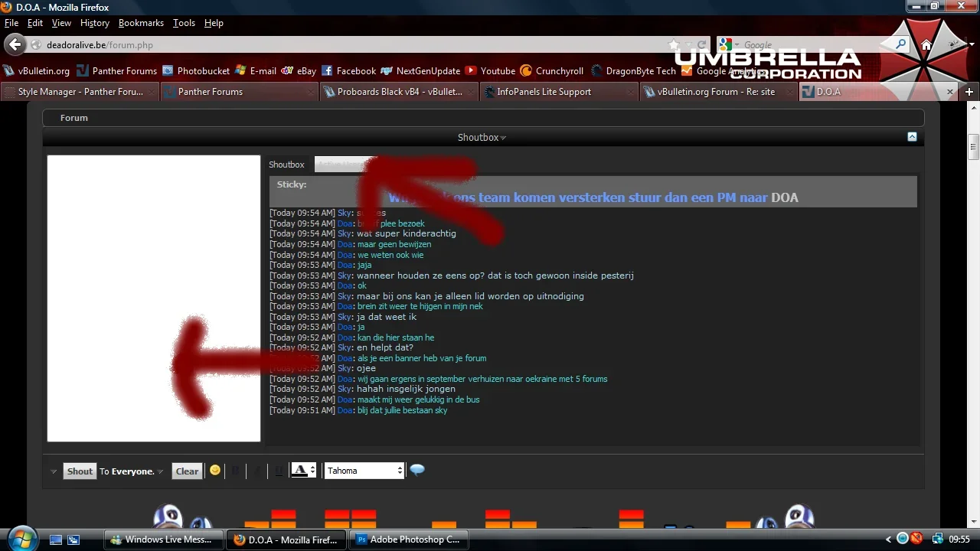Open home page via Home icon
The width and height of the screenshot is (980, 551).
926,44
